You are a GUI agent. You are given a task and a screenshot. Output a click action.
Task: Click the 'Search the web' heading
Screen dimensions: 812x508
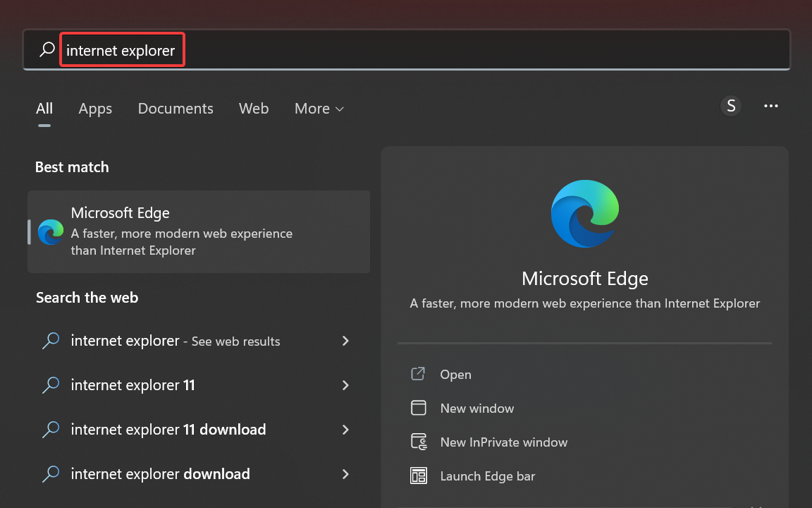click(x=87, y=298)
